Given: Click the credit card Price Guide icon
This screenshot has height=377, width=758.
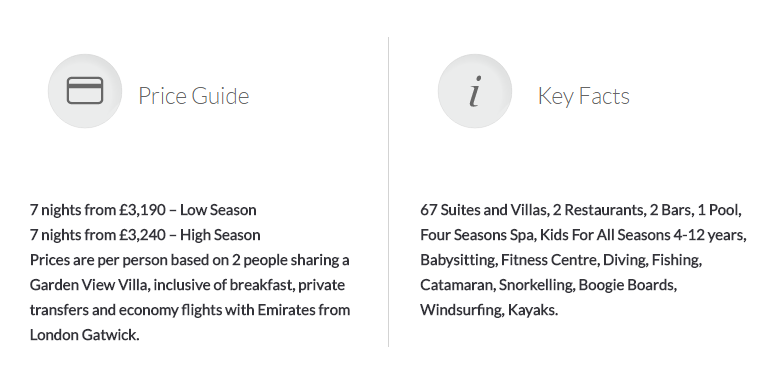Looking at the screenshot, I should (x=85, y=91).
